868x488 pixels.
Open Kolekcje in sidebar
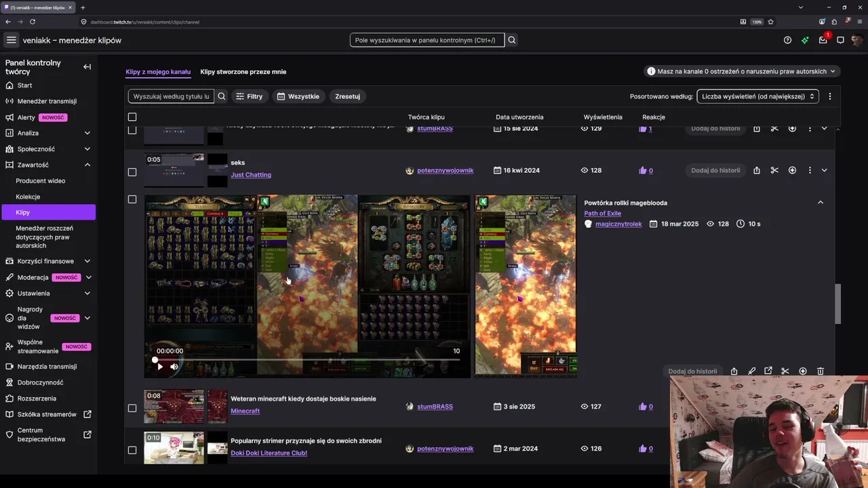[x=28, y=197]
